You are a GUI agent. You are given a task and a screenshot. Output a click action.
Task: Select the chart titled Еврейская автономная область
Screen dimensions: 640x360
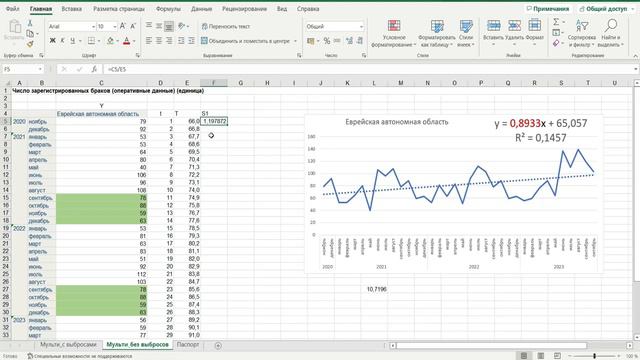(453, 194)
